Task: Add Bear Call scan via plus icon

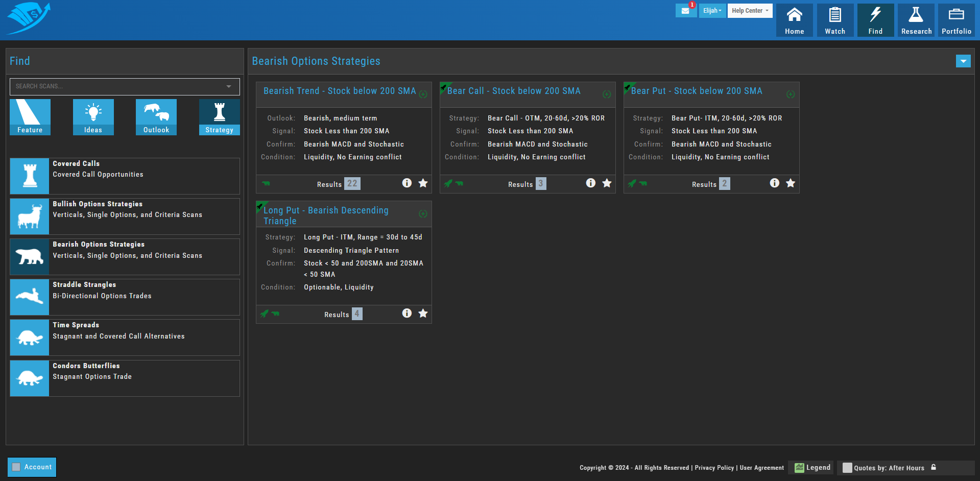Action: click(x=607, y=94)
